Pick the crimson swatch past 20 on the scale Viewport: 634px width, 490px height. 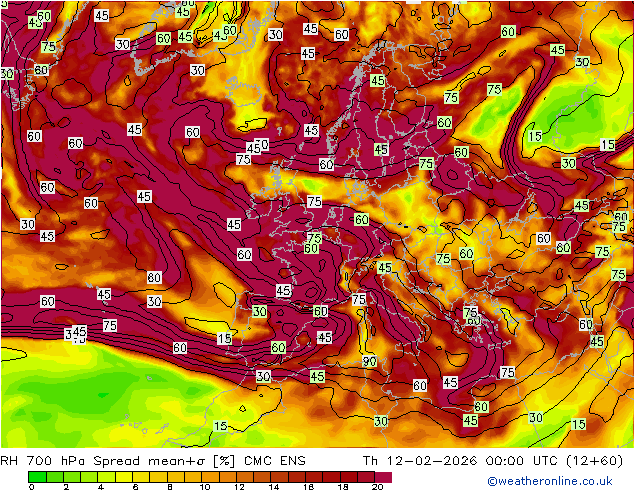383,477
